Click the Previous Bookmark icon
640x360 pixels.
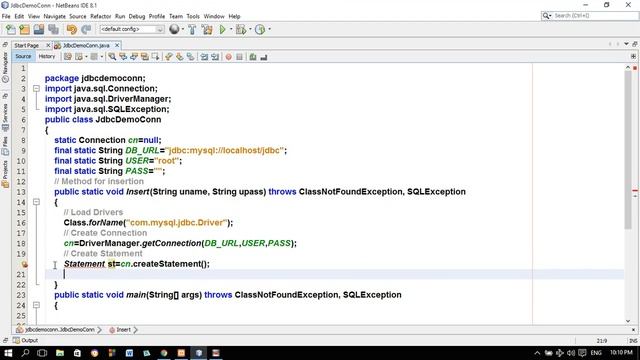pos(169,57)
